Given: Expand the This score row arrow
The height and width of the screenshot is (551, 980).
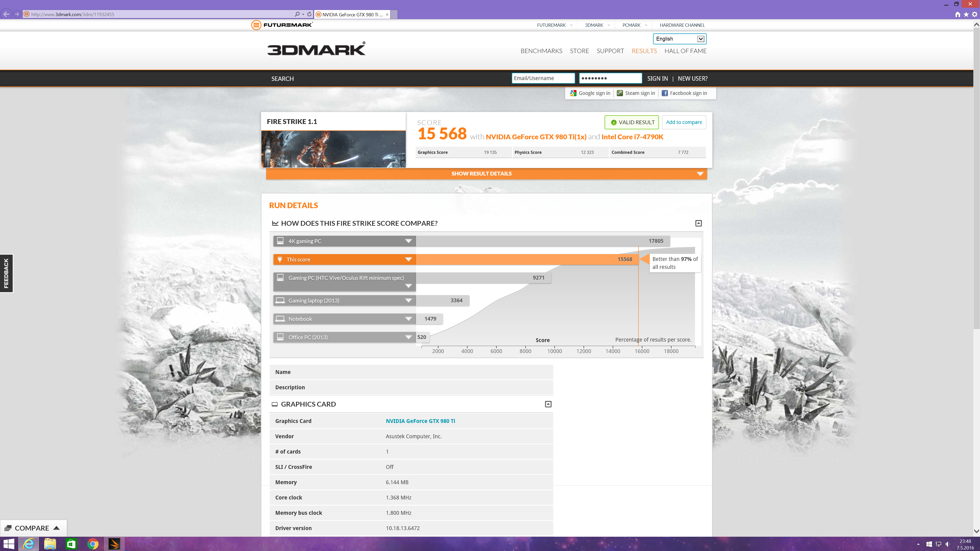Looking at the screenshot, I should click(x=408, y=259).
